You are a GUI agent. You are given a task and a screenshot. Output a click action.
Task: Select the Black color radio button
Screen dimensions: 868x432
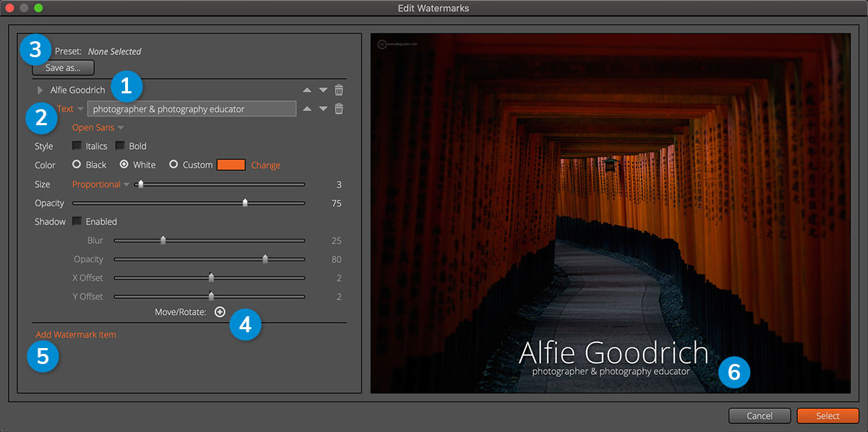pos(77,165)
